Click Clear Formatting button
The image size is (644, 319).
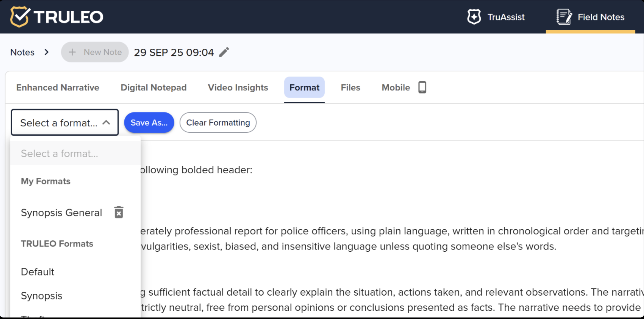click(218, 123)
